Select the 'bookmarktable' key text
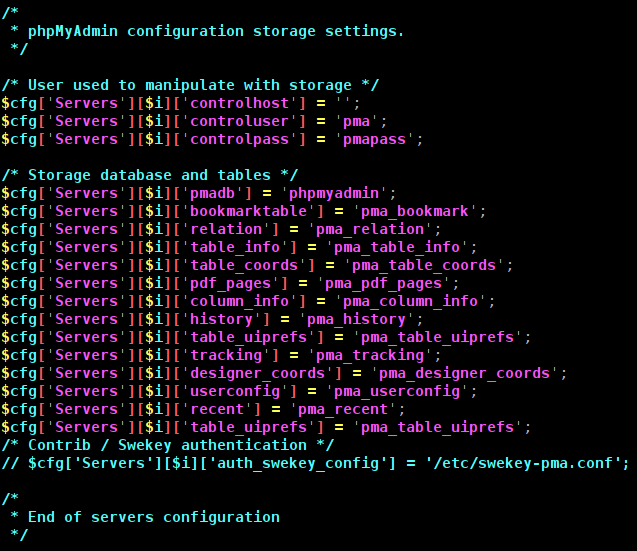Screen dimensions: 637x551 248,211
